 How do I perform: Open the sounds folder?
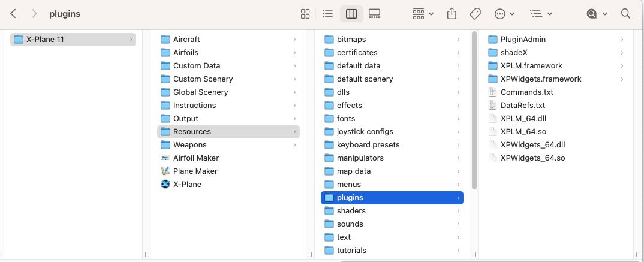392,224
